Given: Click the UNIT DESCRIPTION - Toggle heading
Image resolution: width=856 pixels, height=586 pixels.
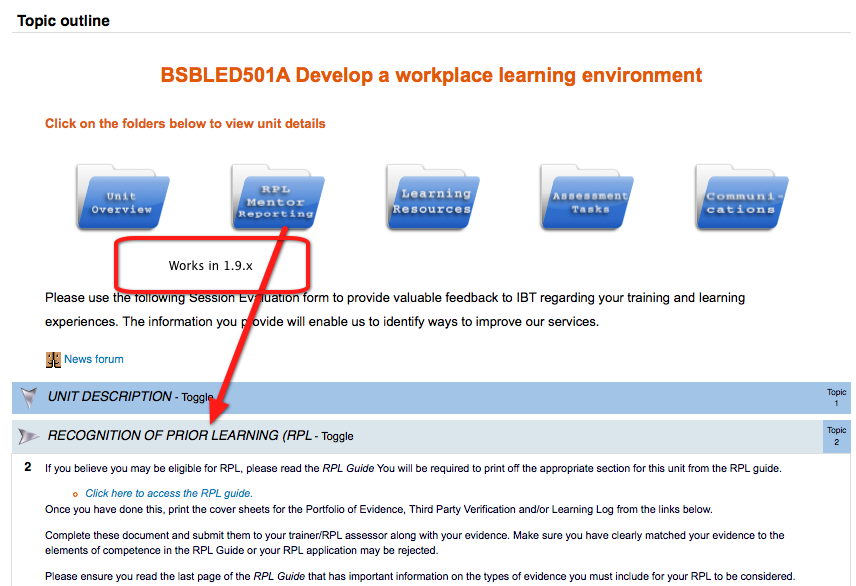Looking at the screenshot, I should [x=130, y=397].
